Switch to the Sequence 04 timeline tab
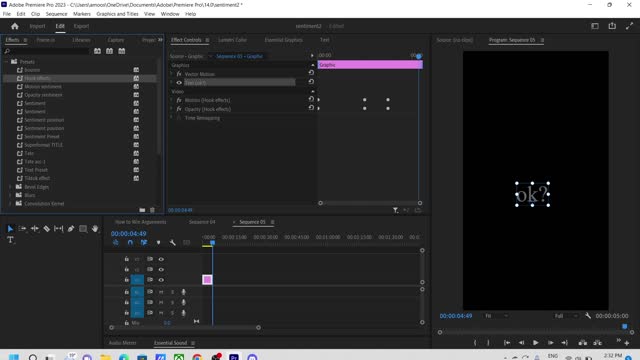Screen dimensions: 640x360 (202, 222)
